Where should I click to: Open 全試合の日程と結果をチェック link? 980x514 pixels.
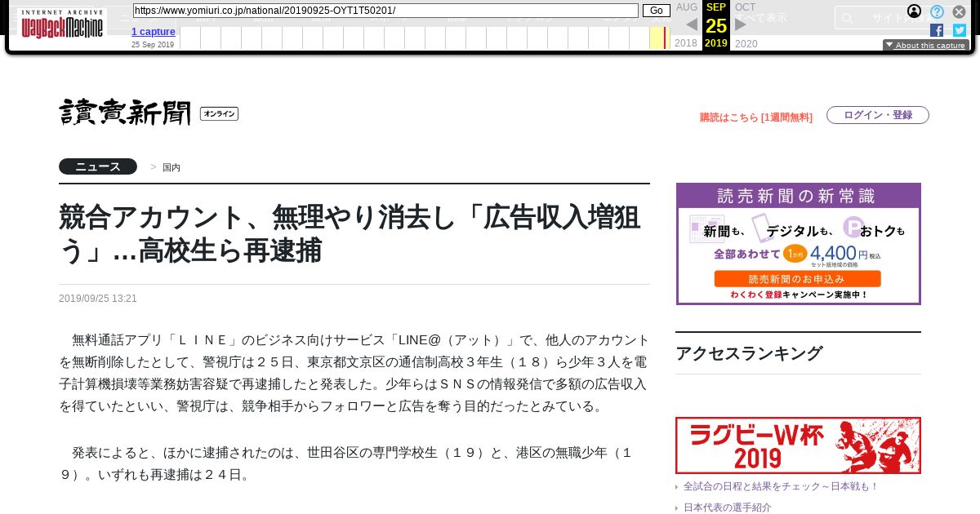pos(781,486)
